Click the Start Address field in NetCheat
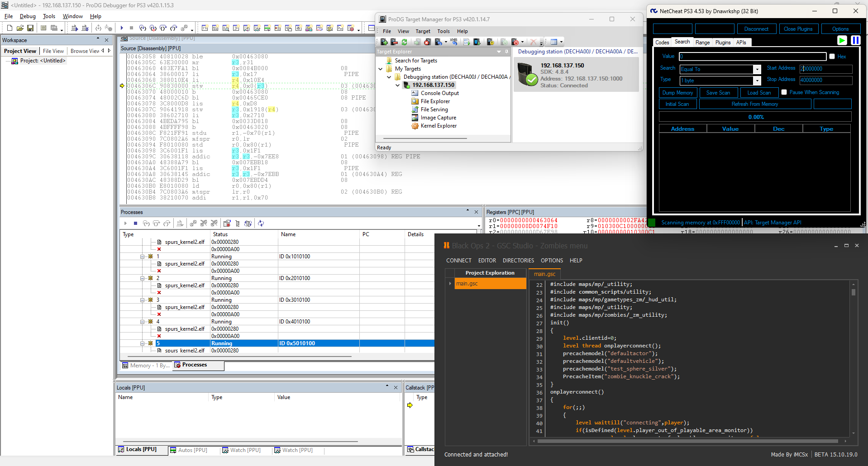The image size is (868, 466). (826, 69)
